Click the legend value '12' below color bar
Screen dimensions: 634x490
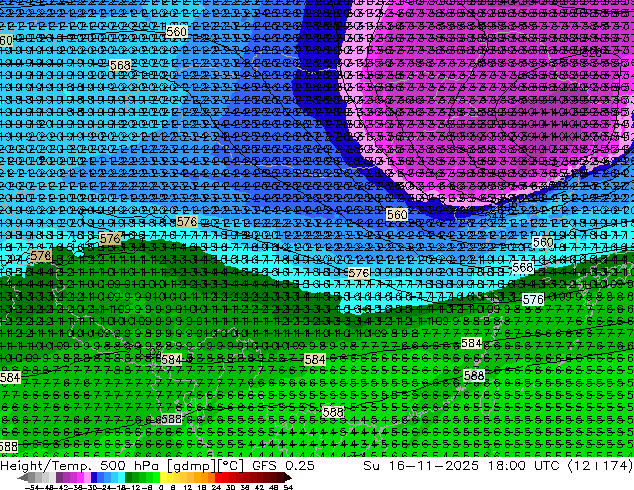[x=188, y=487]
